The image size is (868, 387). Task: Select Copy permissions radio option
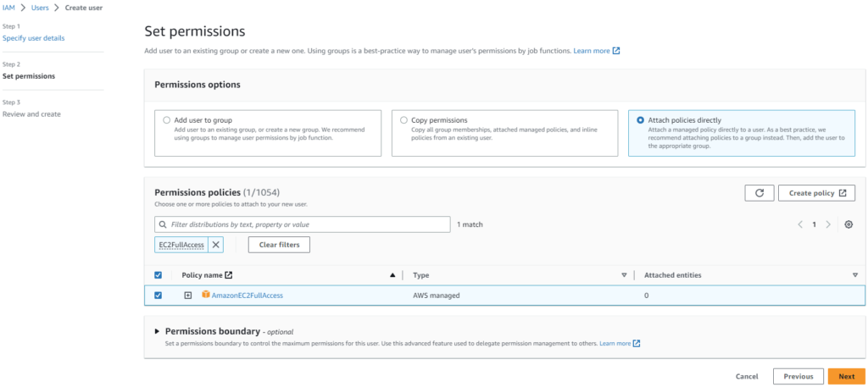(x=403, y=119)
